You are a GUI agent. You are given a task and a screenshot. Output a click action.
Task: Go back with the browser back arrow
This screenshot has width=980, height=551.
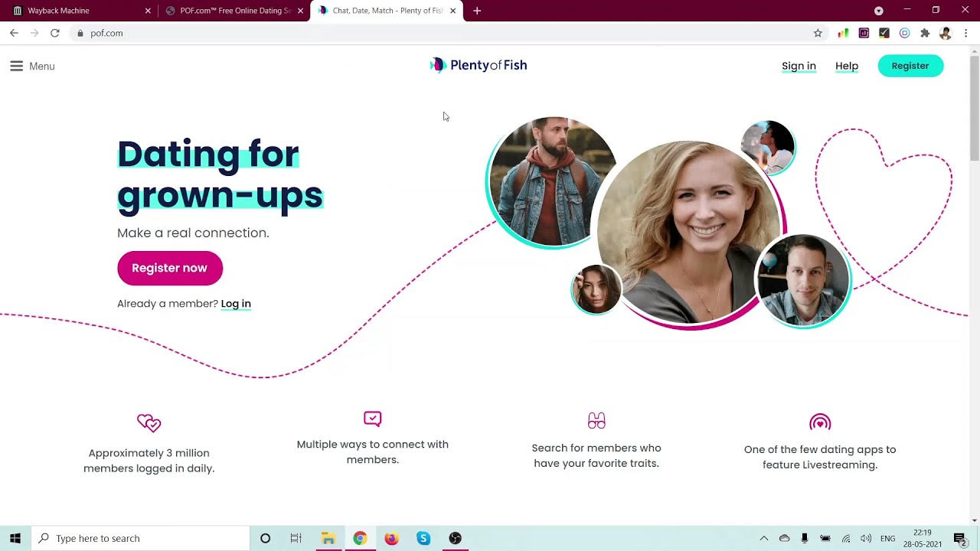click(x=14, y=33)
